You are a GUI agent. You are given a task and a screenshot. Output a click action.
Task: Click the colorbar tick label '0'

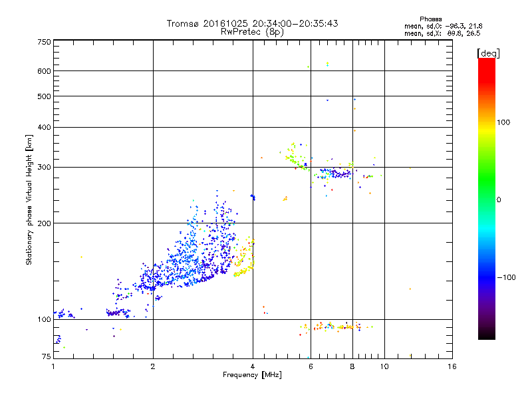499,200
